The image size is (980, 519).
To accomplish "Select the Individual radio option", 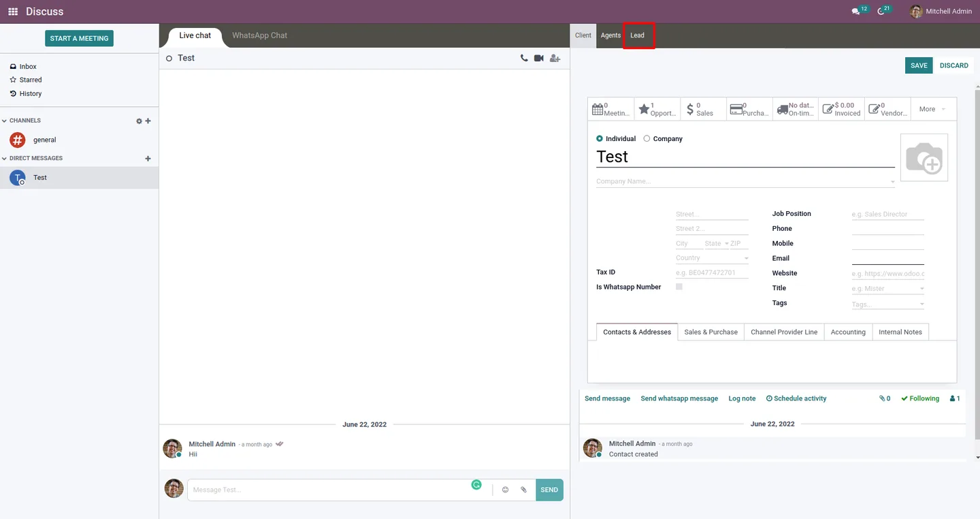I will point(600,139).
